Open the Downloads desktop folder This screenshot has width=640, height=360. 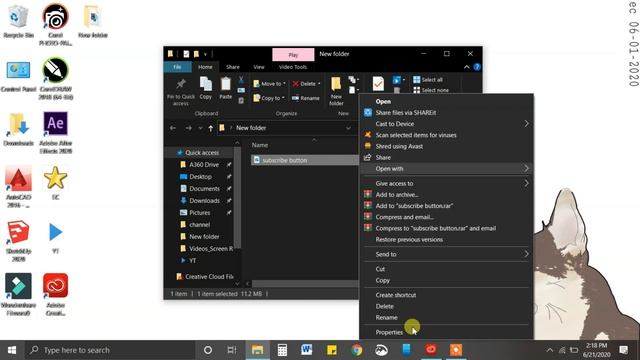[18, 130]
